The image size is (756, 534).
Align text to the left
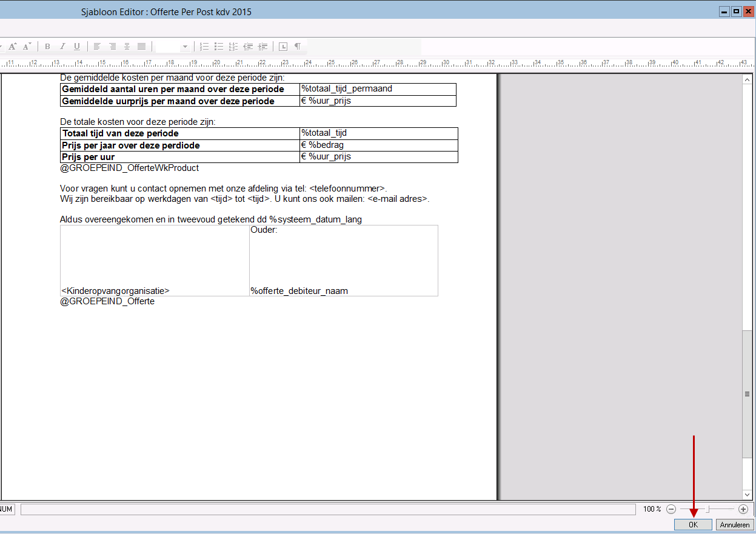[x=97, y=47]
